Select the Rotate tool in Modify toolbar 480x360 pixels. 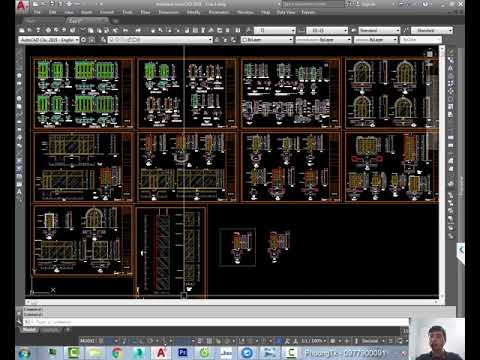pyautogui.click(x=451, y=99)
